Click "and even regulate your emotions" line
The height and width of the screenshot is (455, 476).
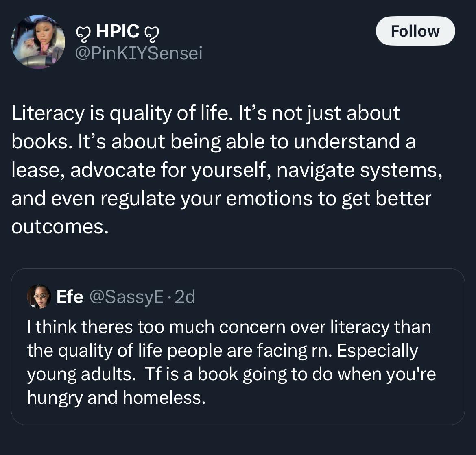click(221, 199)
